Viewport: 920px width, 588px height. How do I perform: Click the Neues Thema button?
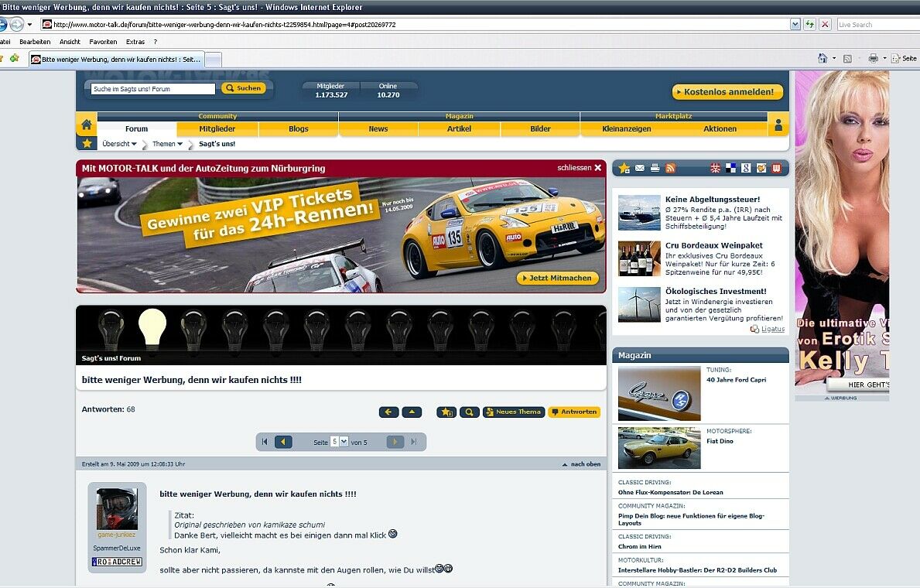coord(514,412)
